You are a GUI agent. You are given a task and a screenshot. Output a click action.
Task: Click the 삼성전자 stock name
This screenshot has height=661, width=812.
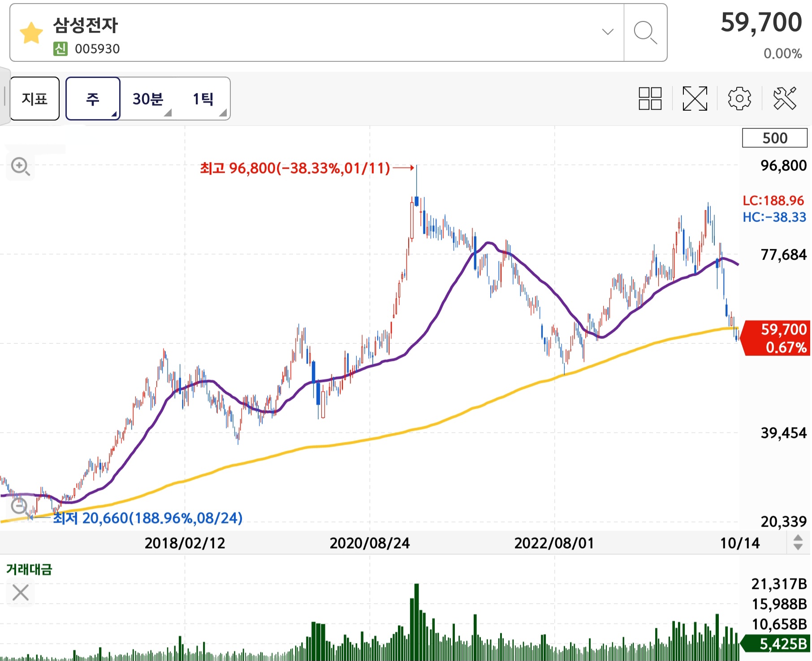click(85, 25)
